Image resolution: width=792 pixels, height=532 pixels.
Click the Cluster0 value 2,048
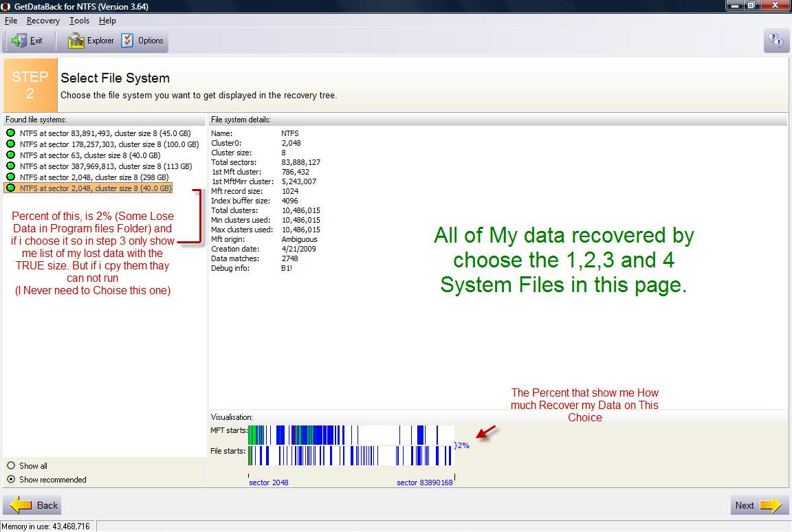click(291, 143)
